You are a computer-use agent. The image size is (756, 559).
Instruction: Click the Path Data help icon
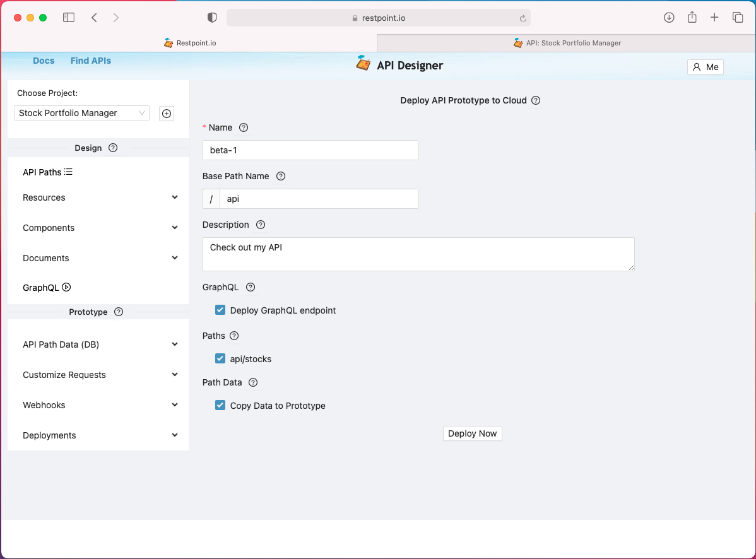pos(252,382)
